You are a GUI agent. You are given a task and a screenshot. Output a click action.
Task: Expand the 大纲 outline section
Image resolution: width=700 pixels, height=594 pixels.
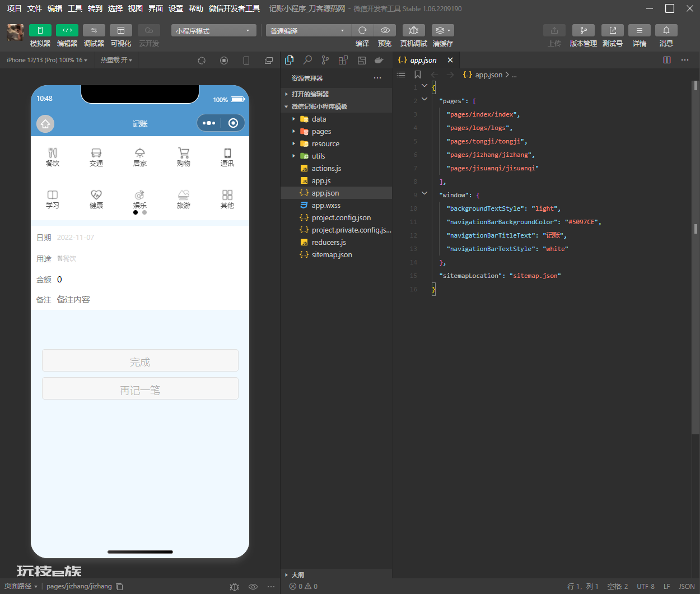click(x=336, y=575)
